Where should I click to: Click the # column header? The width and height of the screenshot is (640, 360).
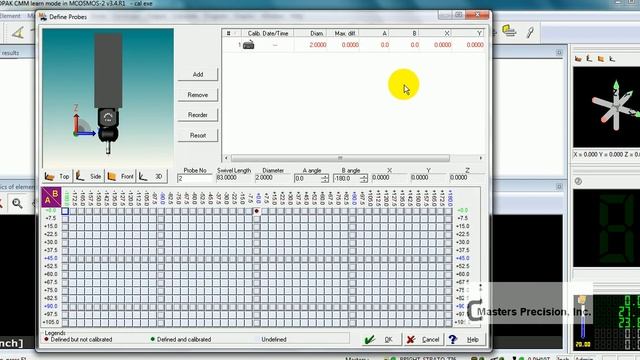229,33
